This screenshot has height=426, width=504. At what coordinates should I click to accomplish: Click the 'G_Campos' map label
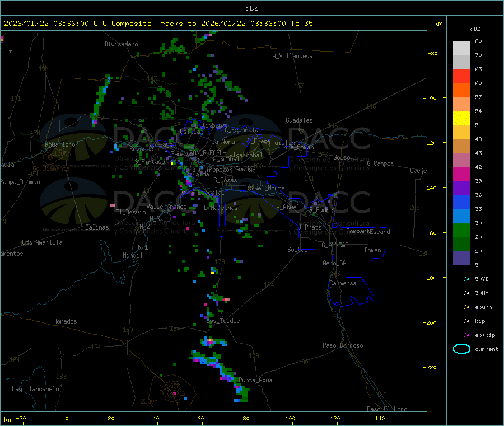pyautogui.click(x=380, y=163)
